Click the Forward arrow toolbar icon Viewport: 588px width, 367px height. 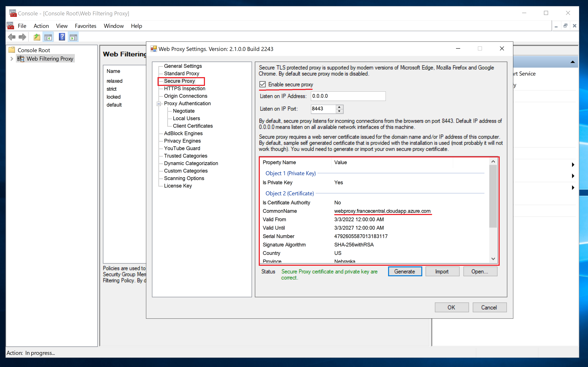(x=22, y=37)
